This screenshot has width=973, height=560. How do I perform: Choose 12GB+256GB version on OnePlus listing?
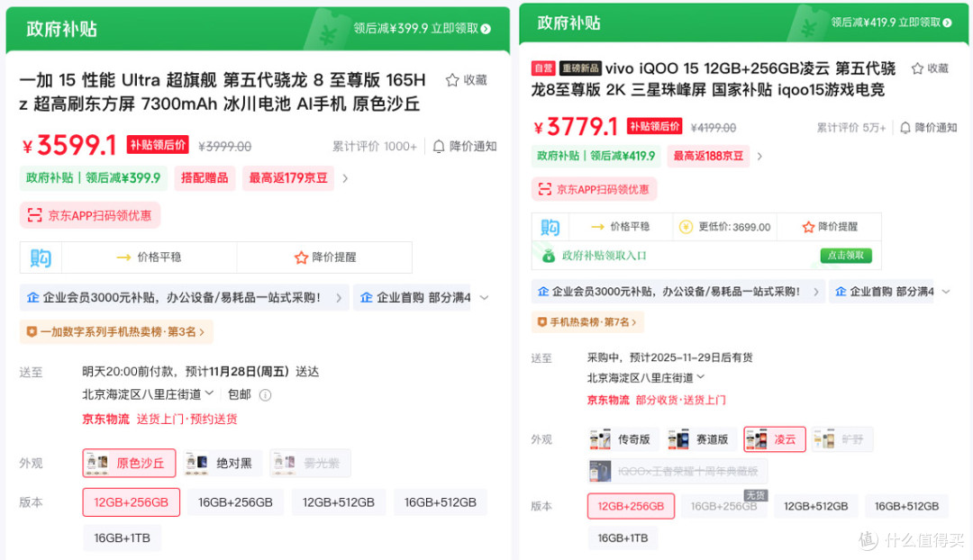pos(131,502)
